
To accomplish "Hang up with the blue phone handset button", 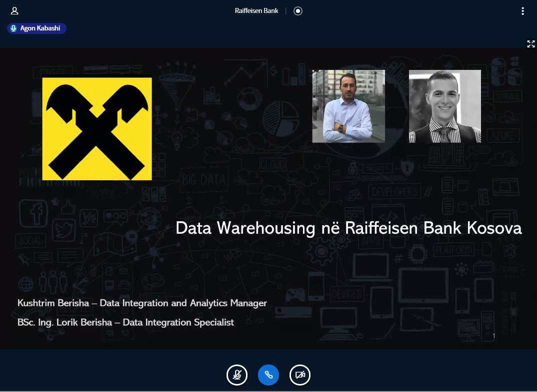I will click(268, 375).
